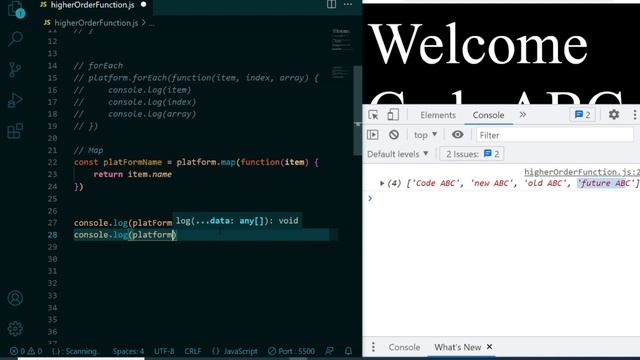
Task: Select What's New drawer tab
Action: pos(457,347)
